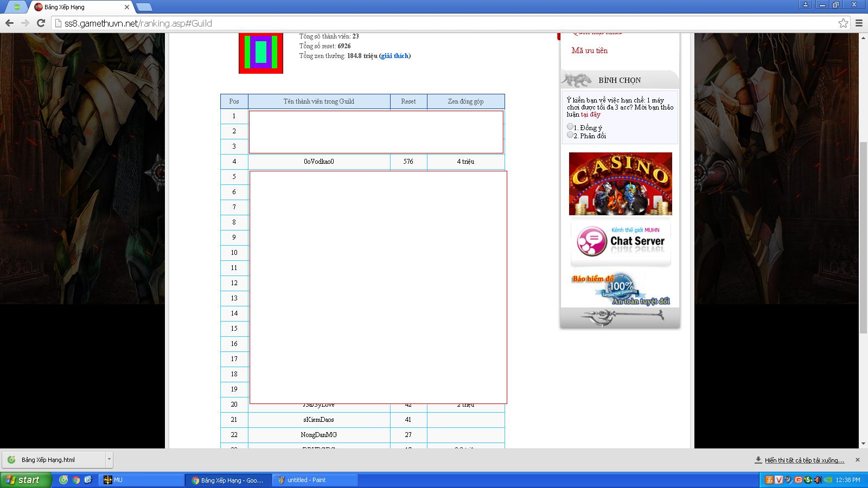Select the "Phản đối" poll option
868x488 pixels.
point(570,135)
